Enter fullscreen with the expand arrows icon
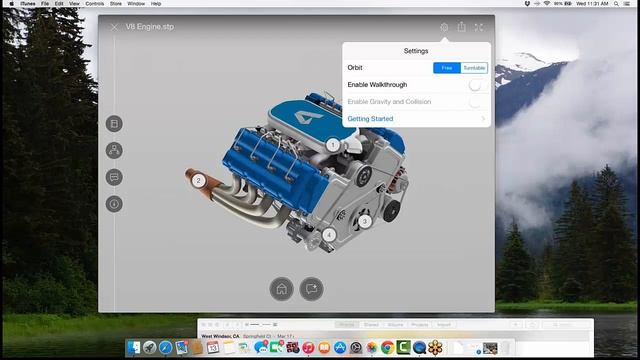Viewport: 640px width, 360px height. coord(479,27)
